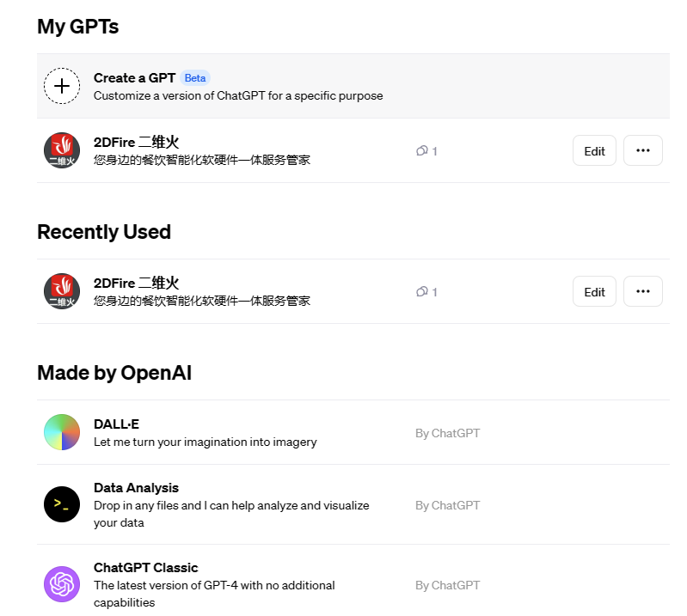
Task: Click Chinese description in My GPTs 2DFire row
Action: [202, 160]
